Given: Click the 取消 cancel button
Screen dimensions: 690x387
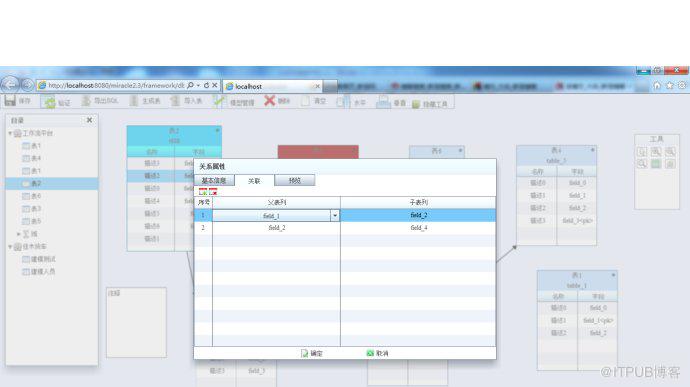Looking at the screenshot, I should [x=377, y=353].
